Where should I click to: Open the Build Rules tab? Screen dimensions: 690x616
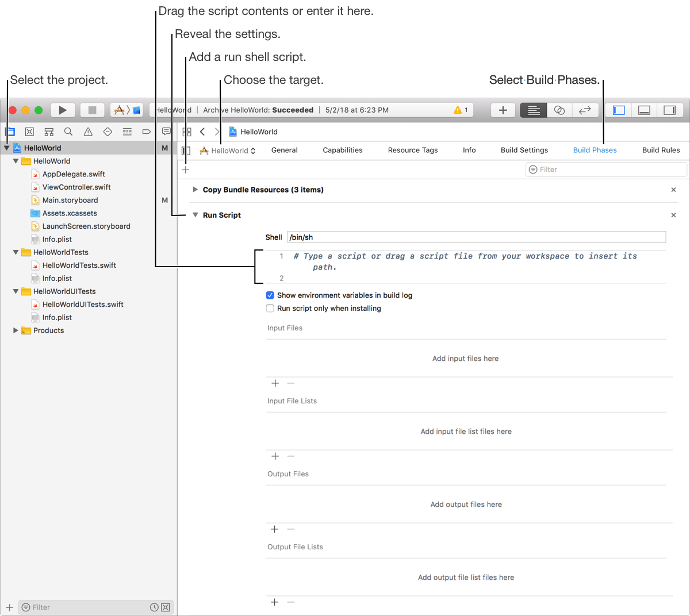point(661,150)
